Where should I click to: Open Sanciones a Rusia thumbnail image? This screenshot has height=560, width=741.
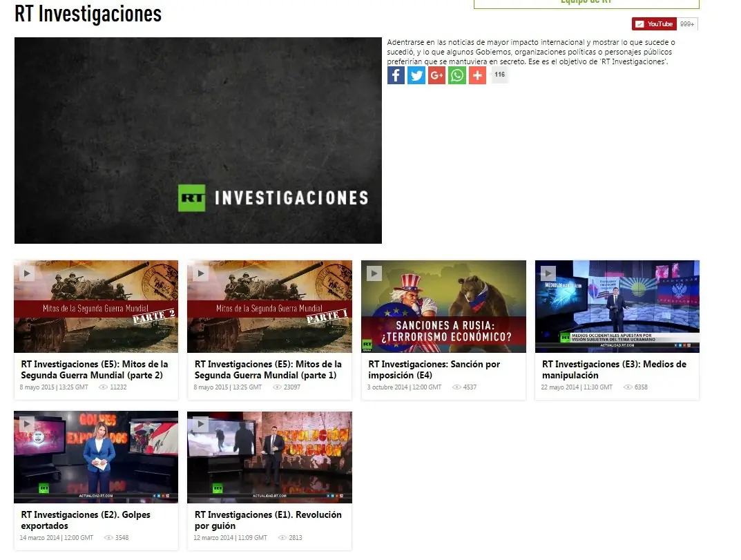pos(443,306)
